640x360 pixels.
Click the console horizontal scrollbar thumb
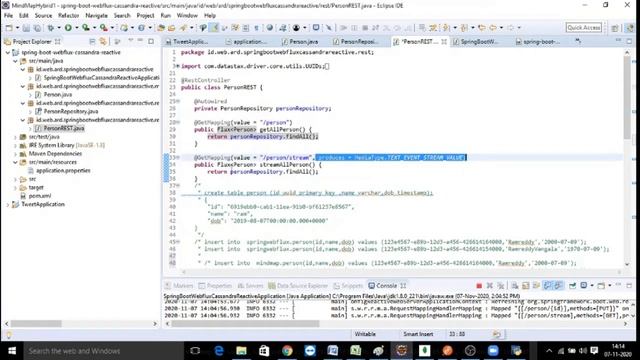point(245,324)
